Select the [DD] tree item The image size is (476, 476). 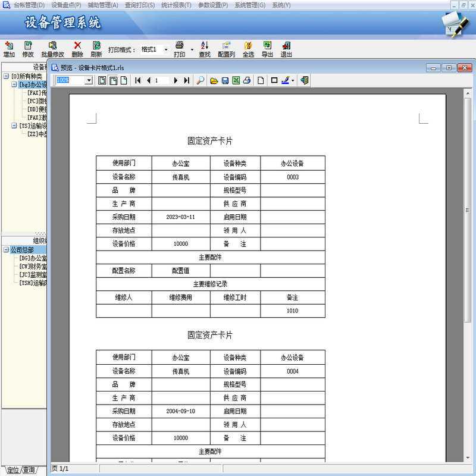click(37, 109)
